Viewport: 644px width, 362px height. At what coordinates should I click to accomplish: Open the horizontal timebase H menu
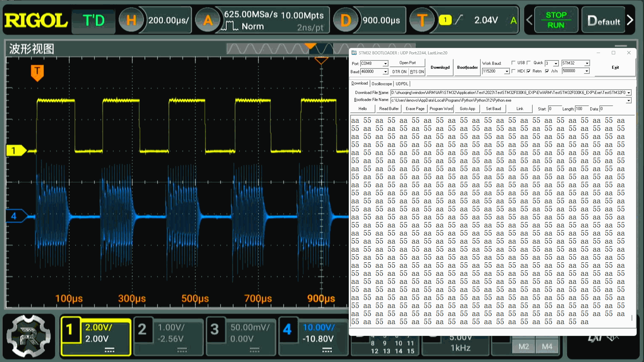point(131,20)
